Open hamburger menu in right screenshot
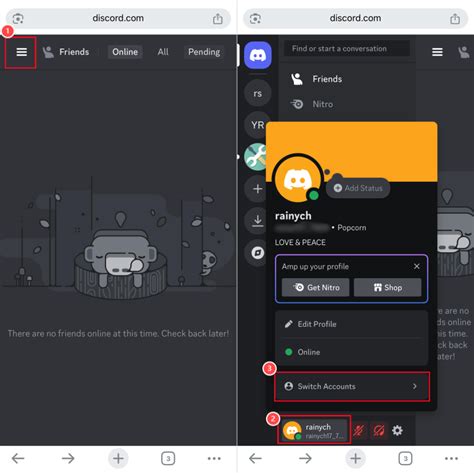 click(x=437, y=52)
